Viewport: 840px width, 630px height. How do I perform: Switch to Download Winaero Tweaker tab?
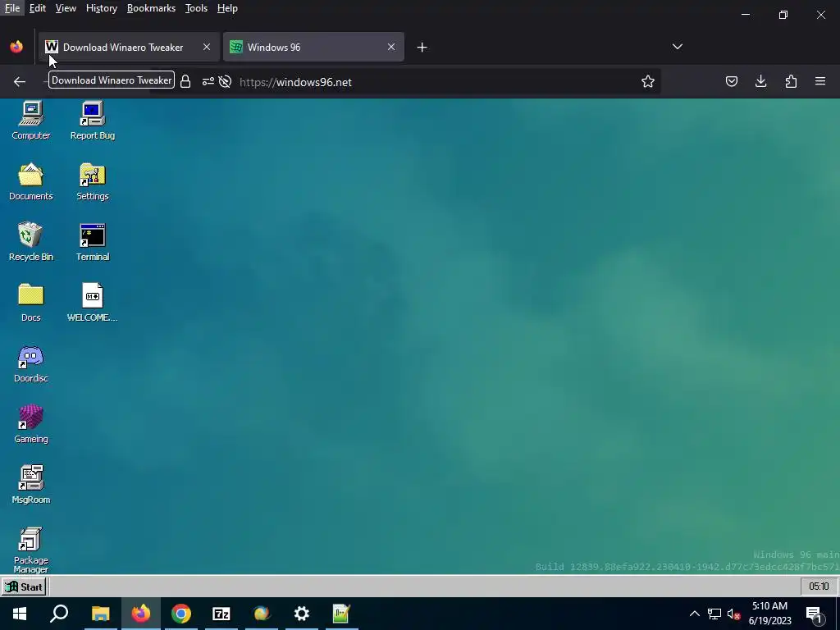click(129, 47)
